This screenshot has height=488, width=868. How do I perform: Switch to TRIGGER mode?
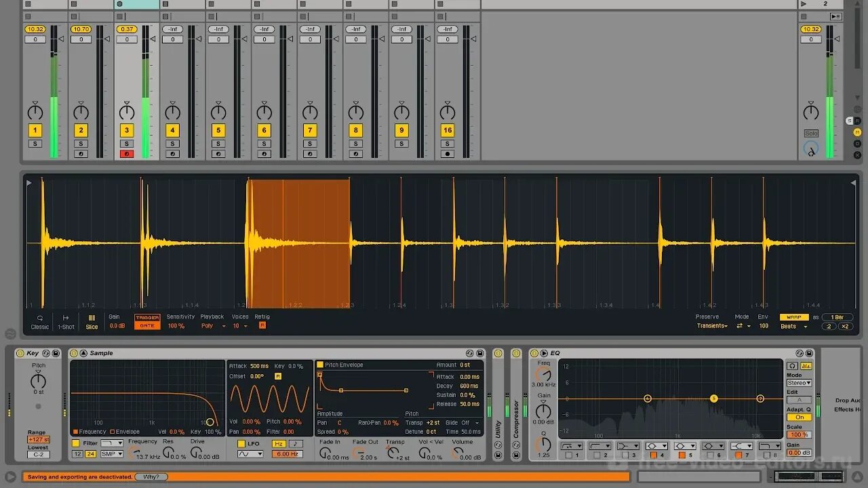pos(147,317)
